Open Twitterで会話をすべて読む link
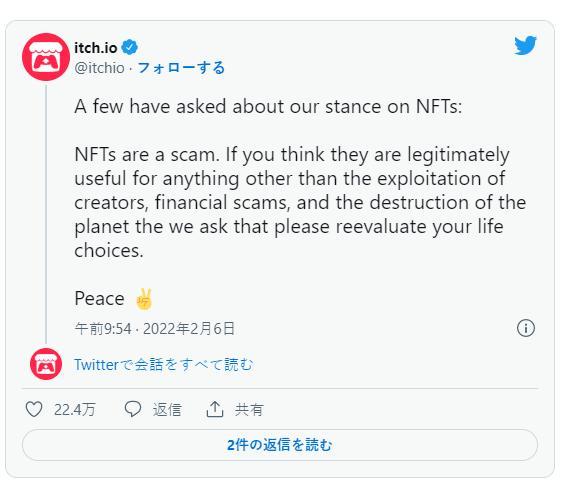This screenshot has height=493, width=567. point(163,364)
